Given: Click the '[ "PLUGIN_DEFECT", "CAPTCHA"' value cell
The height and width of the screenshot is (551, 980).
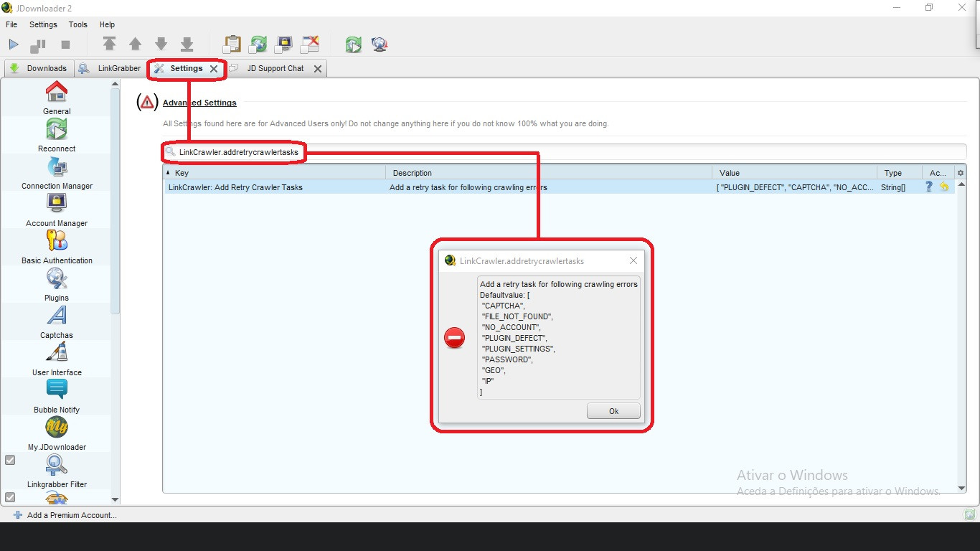Looking at the screenshot, I should coord(795,187).
